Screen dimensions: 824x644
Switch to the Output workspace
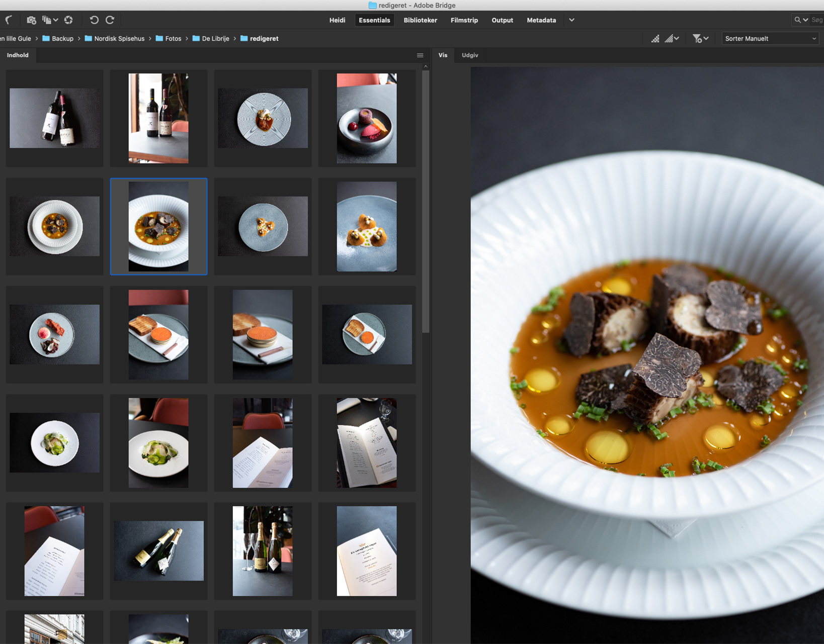[x=502, y=20]
